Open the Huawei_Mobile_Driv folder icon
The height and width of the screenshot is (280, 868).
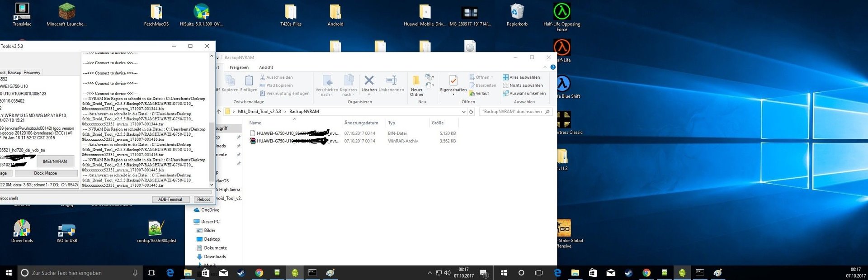(425, 14)
